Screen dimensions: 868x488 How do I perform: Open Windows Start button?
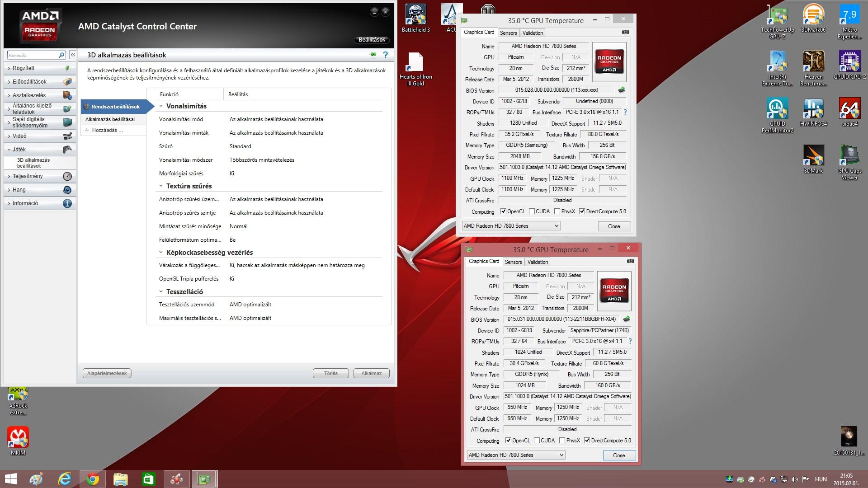10,479
